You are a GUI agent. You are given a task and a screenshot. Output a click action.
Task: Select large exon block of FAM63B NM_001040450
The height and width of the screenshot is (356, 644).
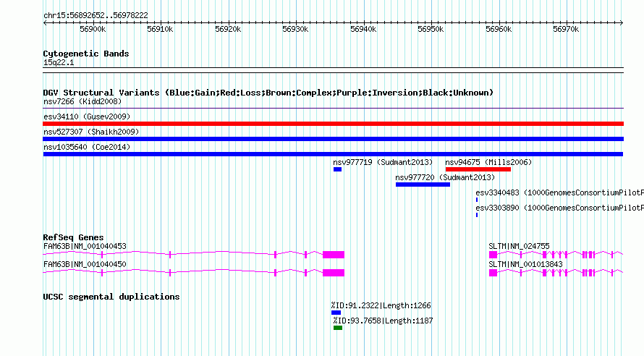(334, 273)
